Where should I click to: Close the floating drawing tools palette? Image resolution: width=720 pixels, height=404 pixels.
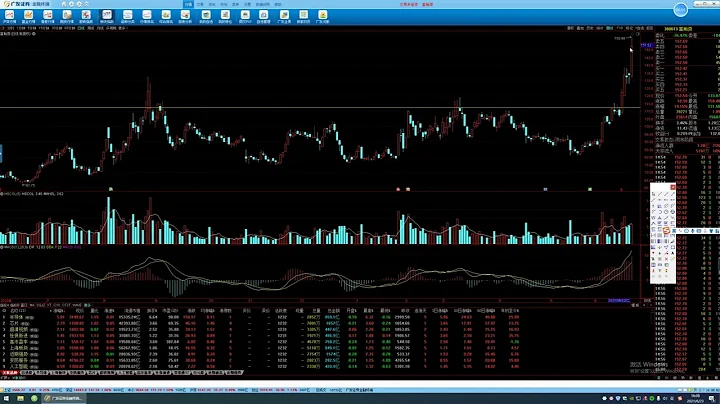(673, 187)
